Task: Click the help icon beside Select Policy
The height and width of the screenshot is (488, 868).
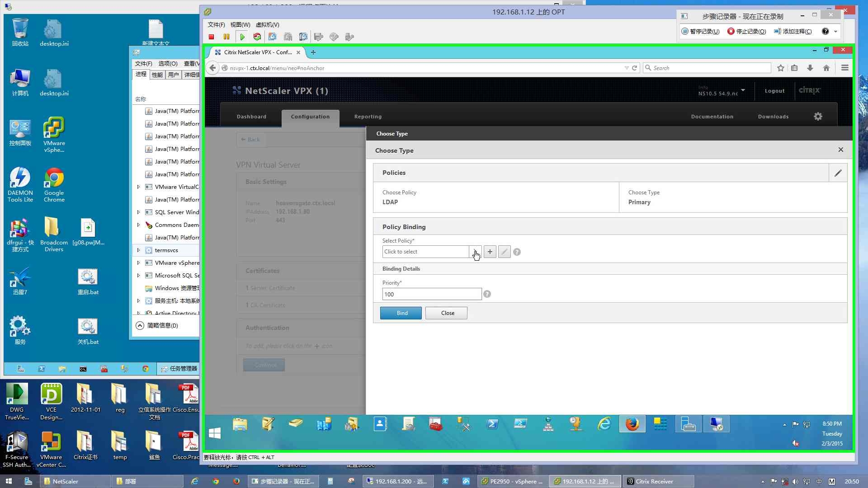Action: tap(517, 252)
